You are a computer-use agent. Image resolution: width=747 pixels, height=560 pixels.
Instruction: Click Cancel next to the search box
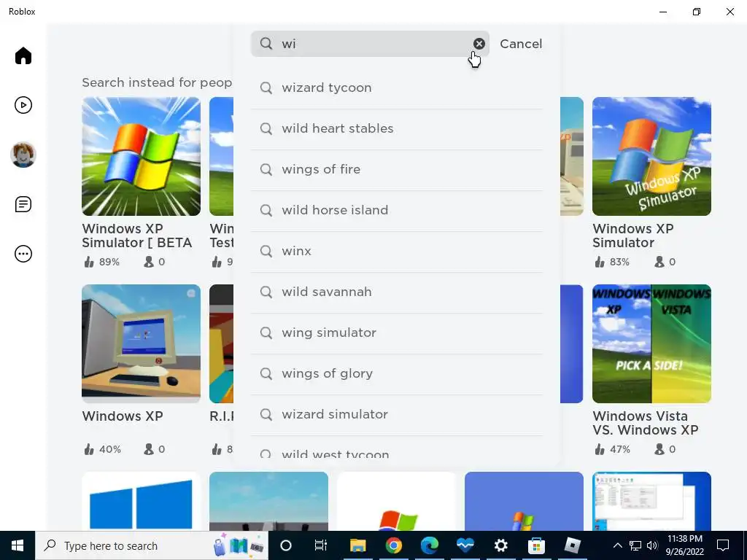pyautogui.click(x=521, y=44)
